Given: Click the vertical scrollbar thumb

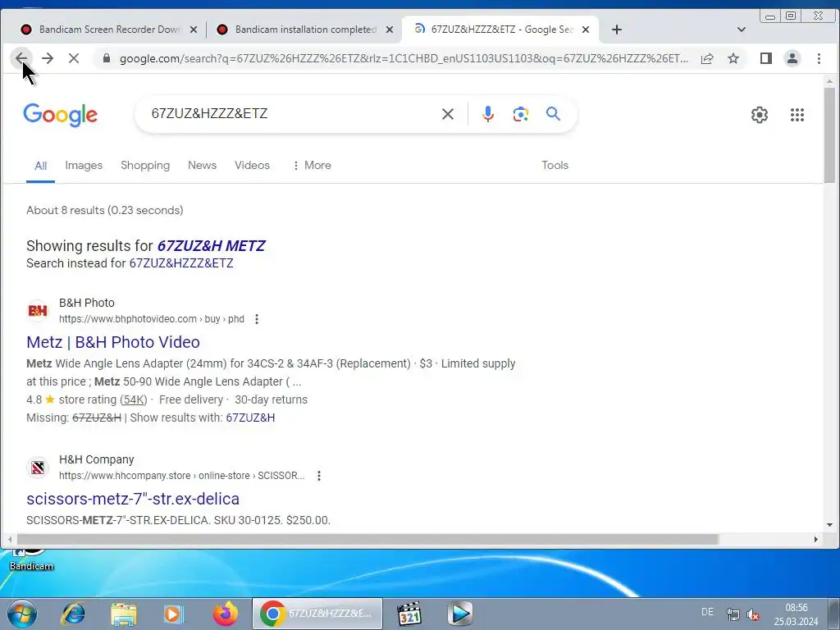Looking at the screenshot, I should point(829,135).
